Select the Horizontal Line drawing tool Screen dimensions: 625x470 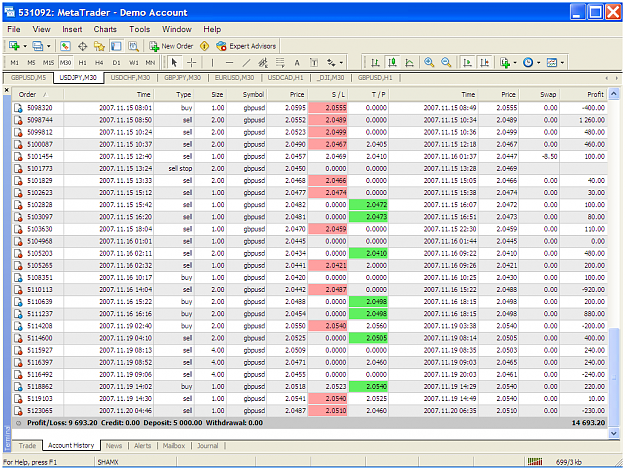click(229, 63)
